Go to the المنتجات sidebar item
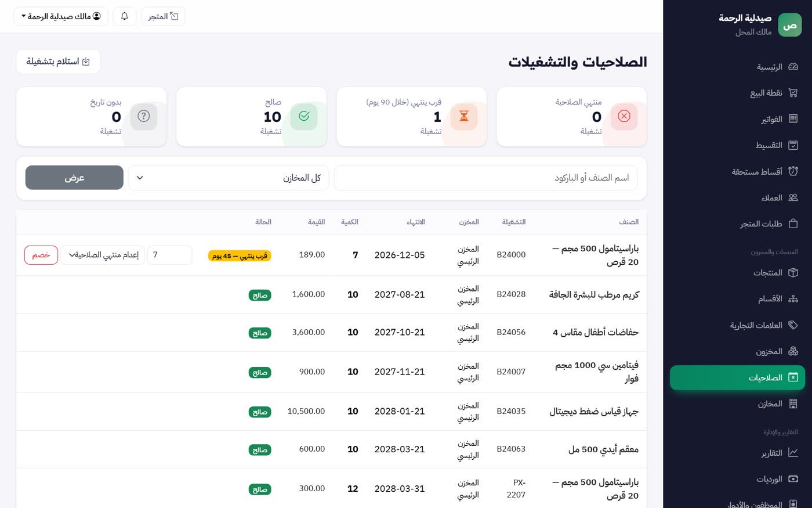 tap(737, 273)
